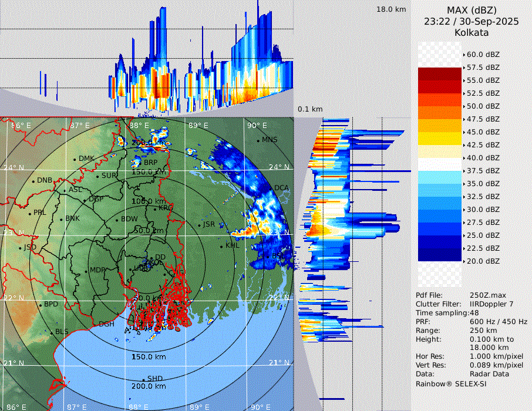
Task: Click the MNS station marker dot
Action: (258, 140)
